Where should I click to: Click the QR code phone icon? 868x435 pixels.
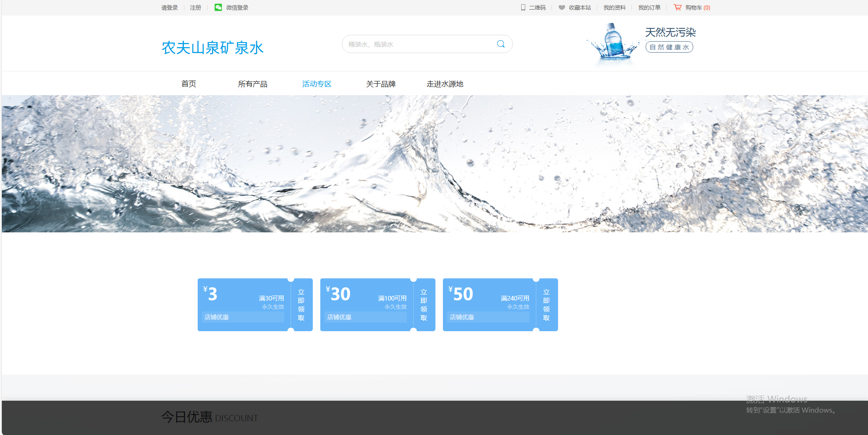523,7
